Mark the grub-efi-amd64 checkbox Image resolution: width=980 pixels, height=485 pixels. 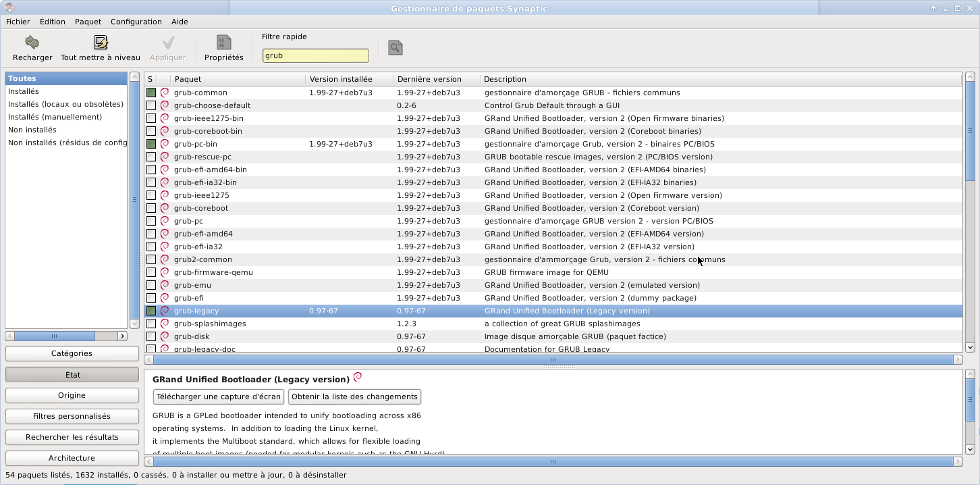(151, 234)
